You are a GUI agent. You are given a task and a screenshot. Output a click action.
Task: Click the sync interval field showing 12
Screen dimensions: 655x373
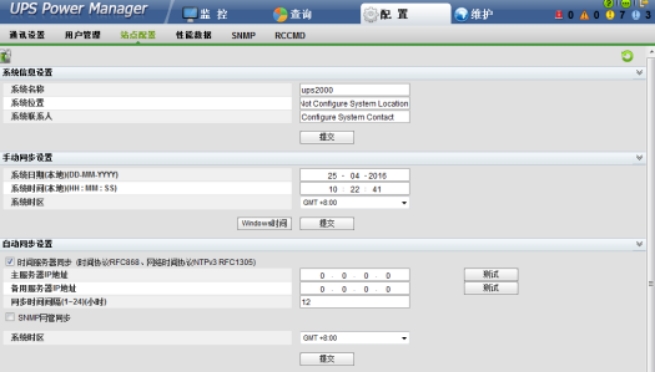click(x=354, y=302)
